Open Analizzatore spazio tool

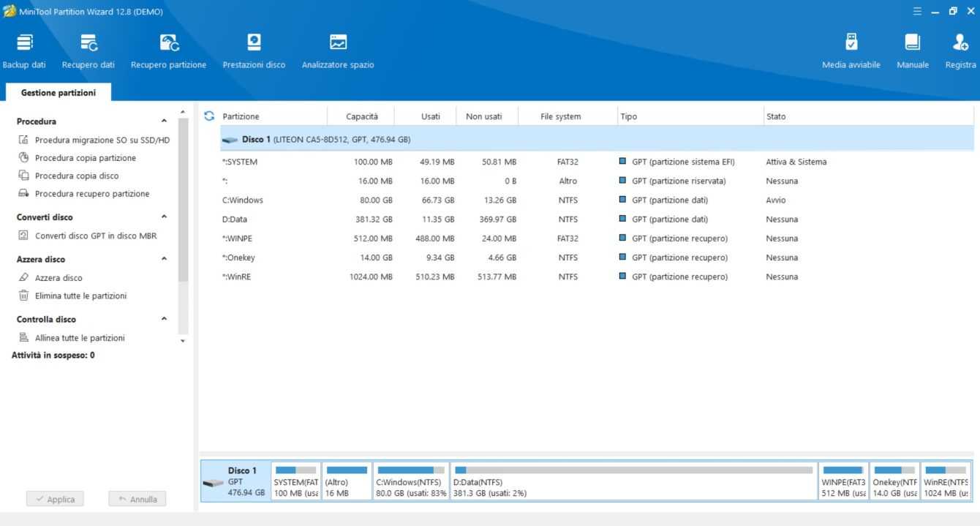tap(338, 51)
